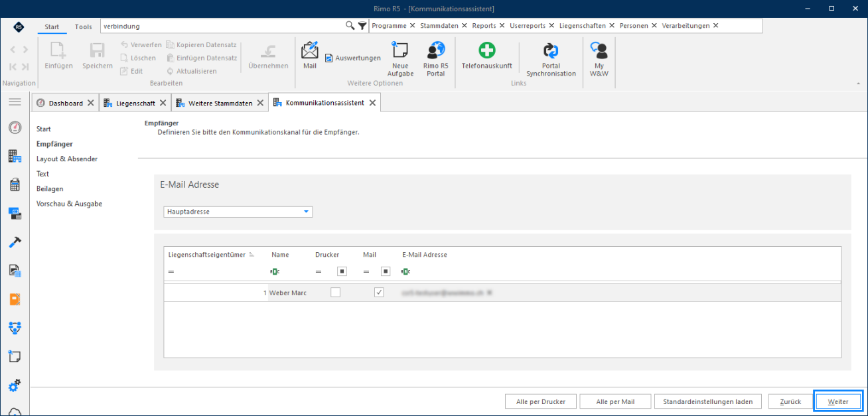
Task: Click the Zurück button
Action: [790, 401]
